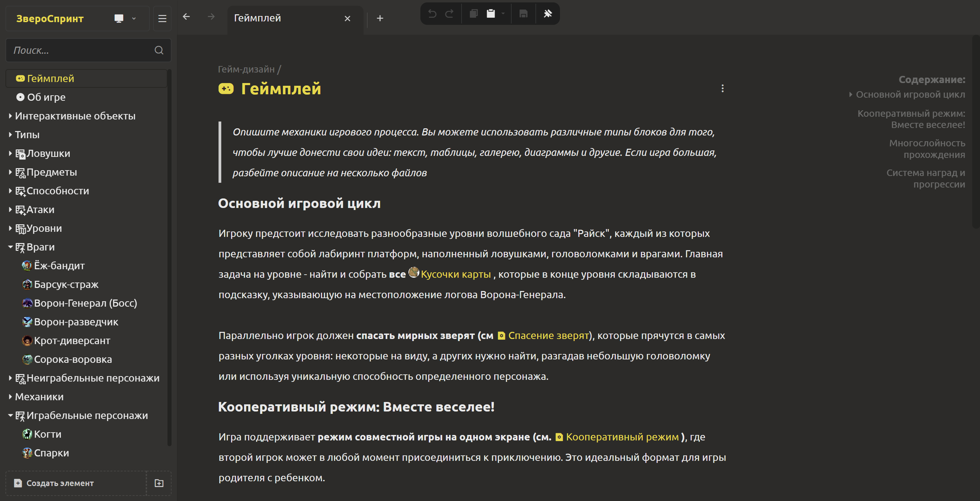This screenshot has height=501, width=980.
Task: Click the Поиск search input field
Action: (82, 50)
